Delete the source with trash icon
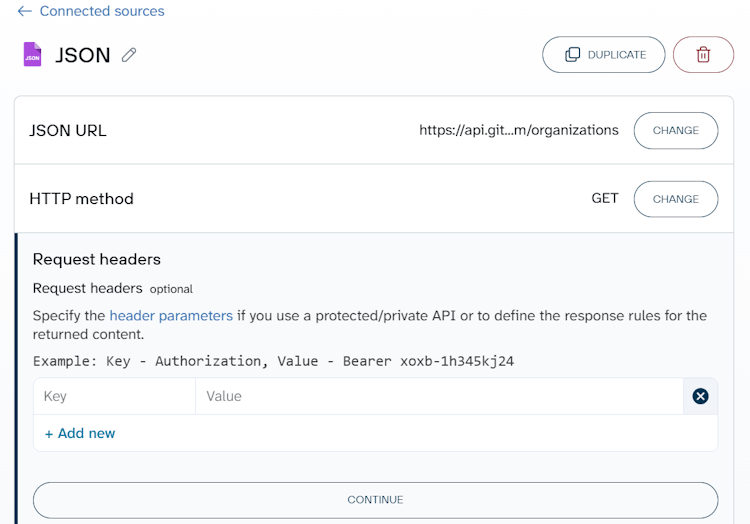 coord(703,55)
